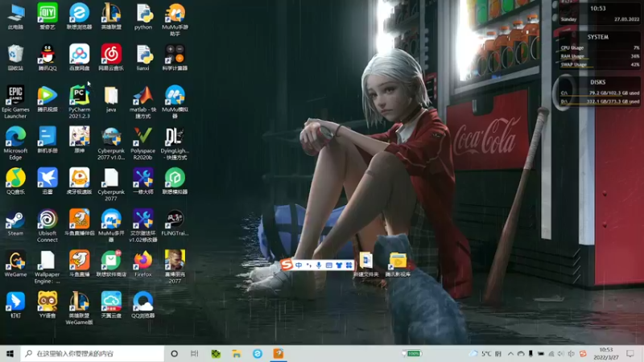Click the Sogou input tray icon
The image size is (644, 362).
click(583, 353)
